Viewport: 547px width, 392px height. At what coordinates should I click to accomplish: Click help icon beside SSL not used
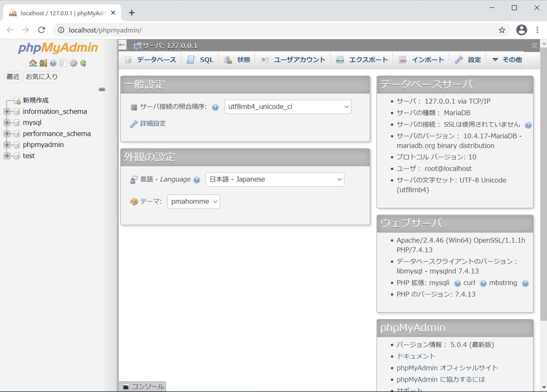(x=528, y=125)
